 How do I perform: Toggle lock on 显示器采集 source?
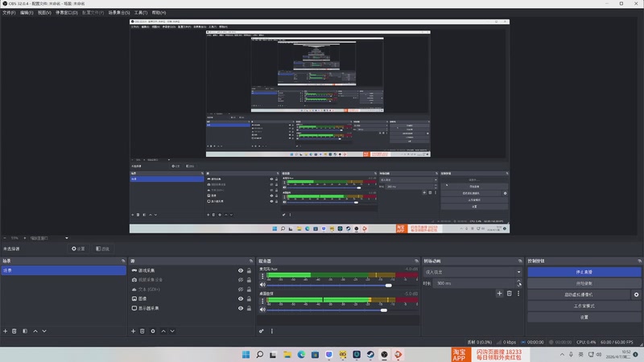(x=249, y=308)
